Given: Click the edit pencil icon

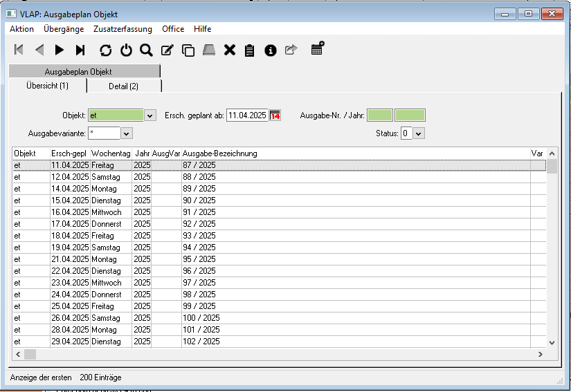Looking at the screenshot, I should pos(167,50).
